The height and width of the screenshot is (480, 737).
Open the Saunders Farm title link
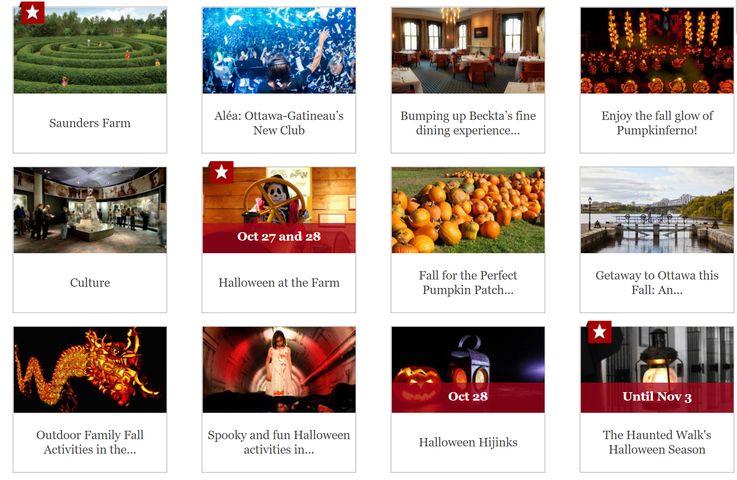pyautogui.click(x=90, y=123)
